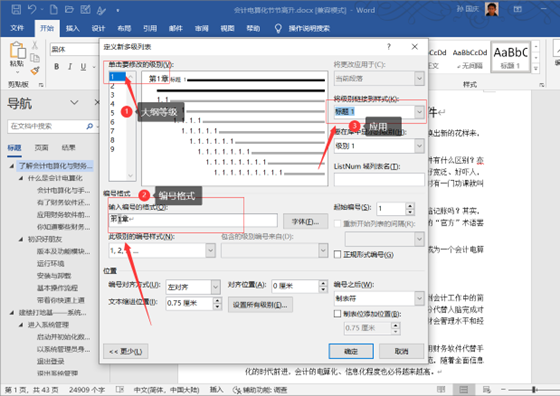Click the << 更少 button
The image size is (560, 396).
pyautogui.click(x=125, y=352)
